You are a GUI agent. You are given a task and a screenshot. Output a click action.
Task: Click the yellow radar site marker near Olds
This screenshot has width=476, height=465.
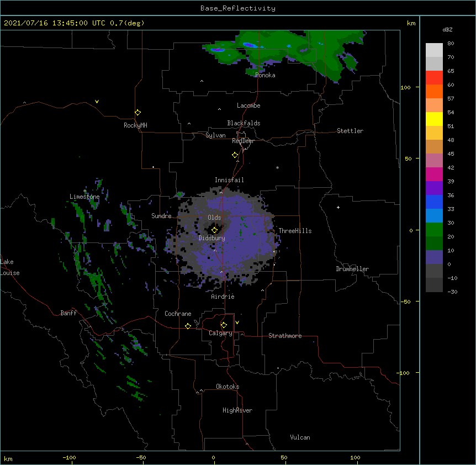[x=214, y=230]
